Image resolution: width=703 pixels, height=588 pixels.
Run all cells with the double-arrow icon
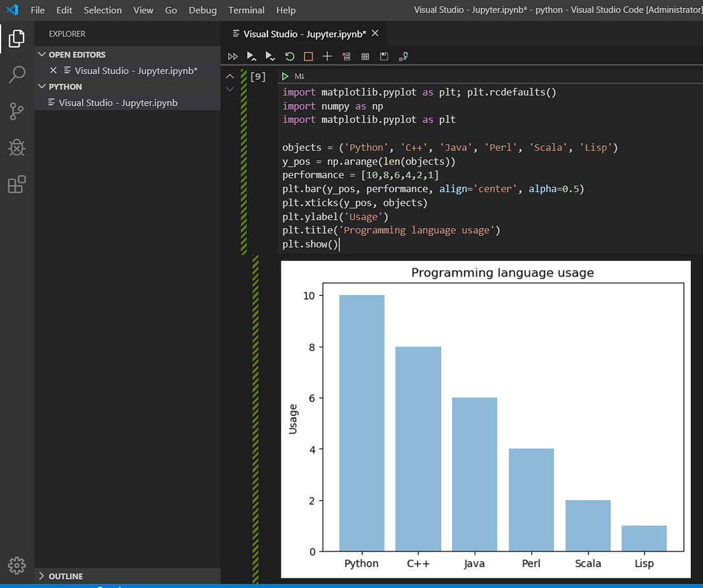[232, 56]
